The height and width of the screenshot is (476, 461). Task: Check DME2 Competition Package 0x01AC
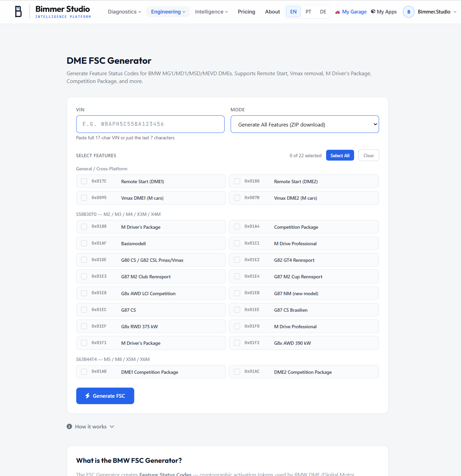(237, 372)
